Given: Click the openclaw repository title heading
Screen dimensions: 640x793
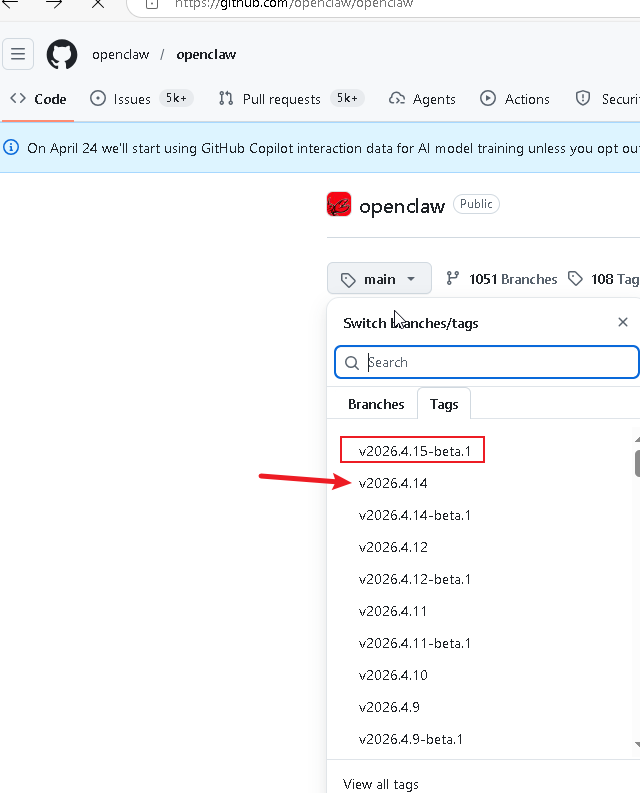Looking at the screenshot, I should click(402, 206).
